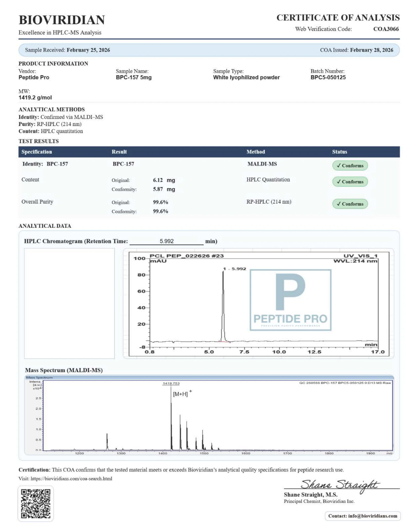
Task: Click the Mass Spectrum (MALDI-MS) heading
Action: pos(64,370)
